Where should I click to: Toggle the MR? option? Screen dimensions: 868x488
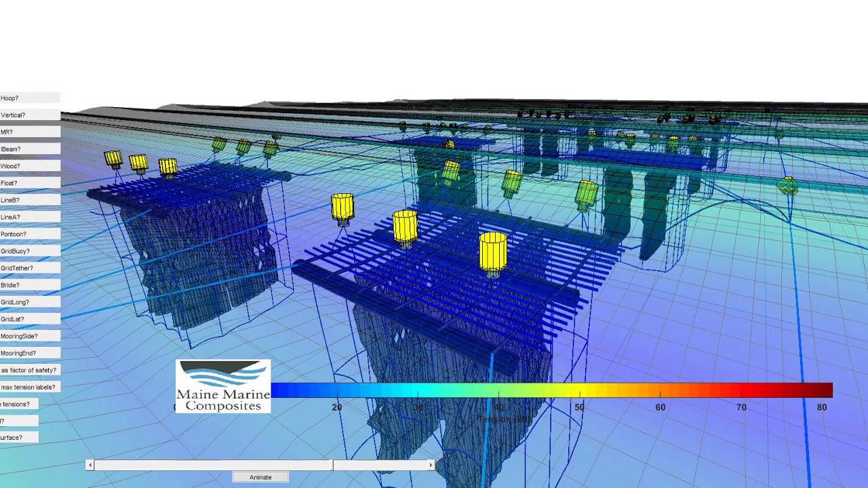(x=30, y=132)
